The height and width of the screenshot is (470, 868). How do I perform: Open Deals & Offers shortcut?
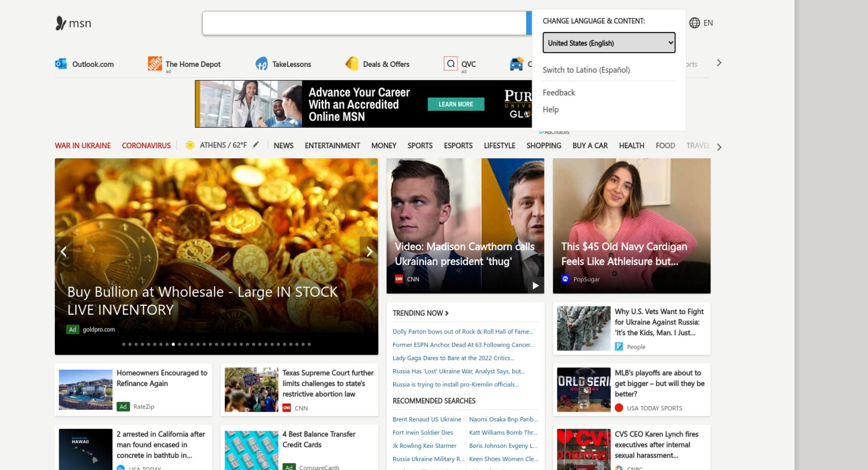(377, 64)
